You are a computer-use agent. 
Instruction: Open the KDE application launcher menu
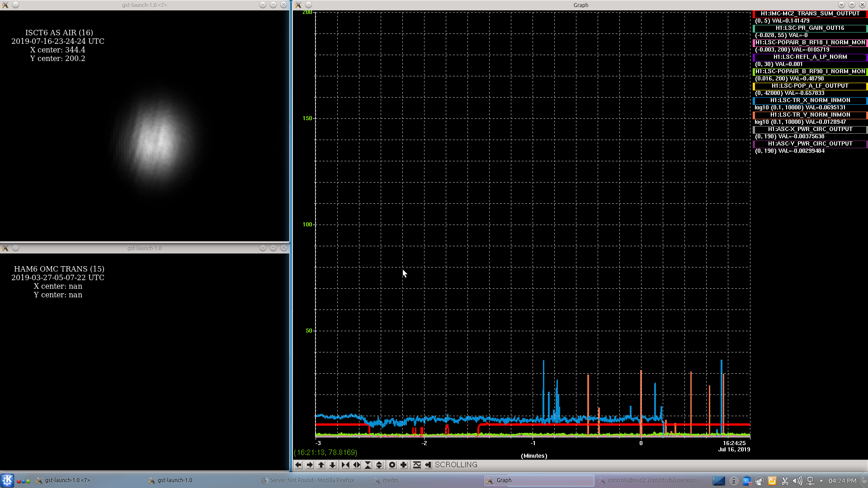click(x=7, y=480)
